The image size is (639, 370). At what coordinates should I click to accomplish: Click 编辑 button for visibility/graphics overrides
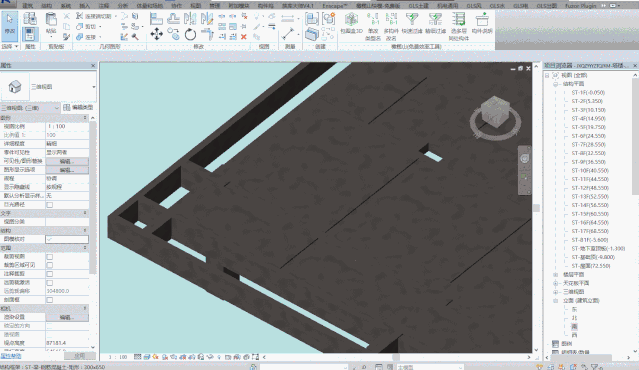pos(67,161)
